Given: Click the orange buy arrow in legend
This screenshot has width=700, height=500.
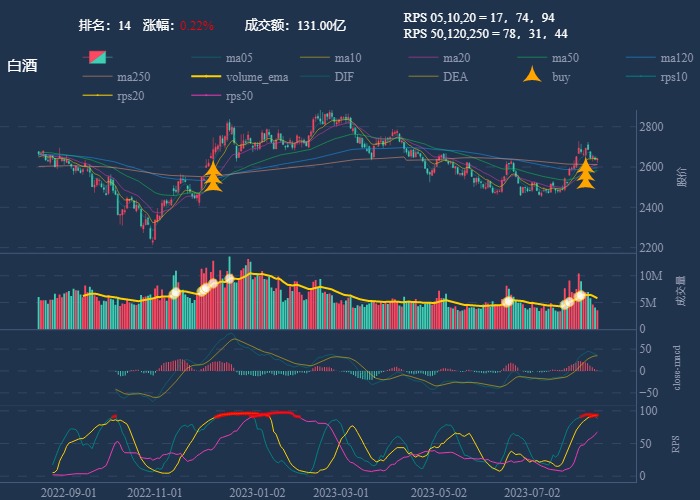Looking at the screenshot, I should 533,77.
